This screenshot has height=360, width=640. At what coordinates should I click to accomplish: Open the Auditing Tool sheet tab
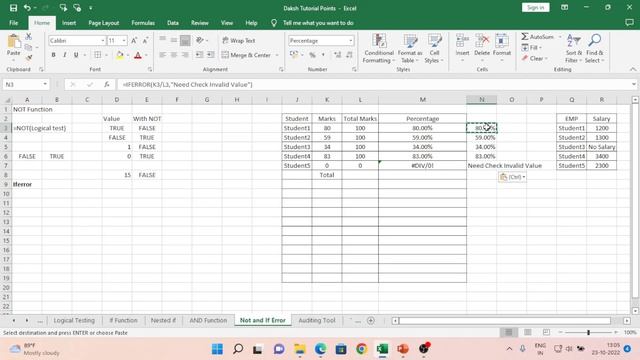point(317,320)
